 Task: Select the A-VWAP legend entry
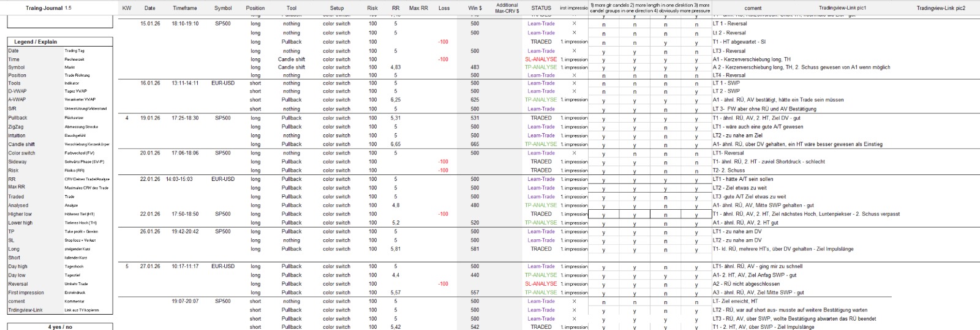[x=17, y=99]
